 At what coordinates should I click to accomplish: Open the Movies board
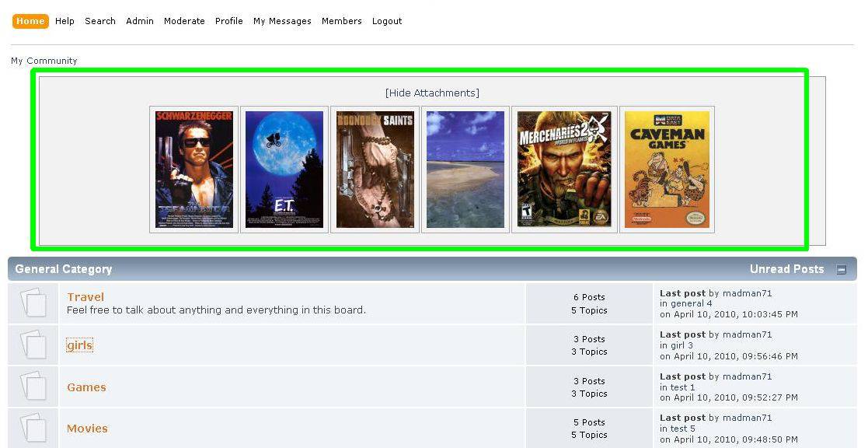pyautogui.click(x=88, y=429)
